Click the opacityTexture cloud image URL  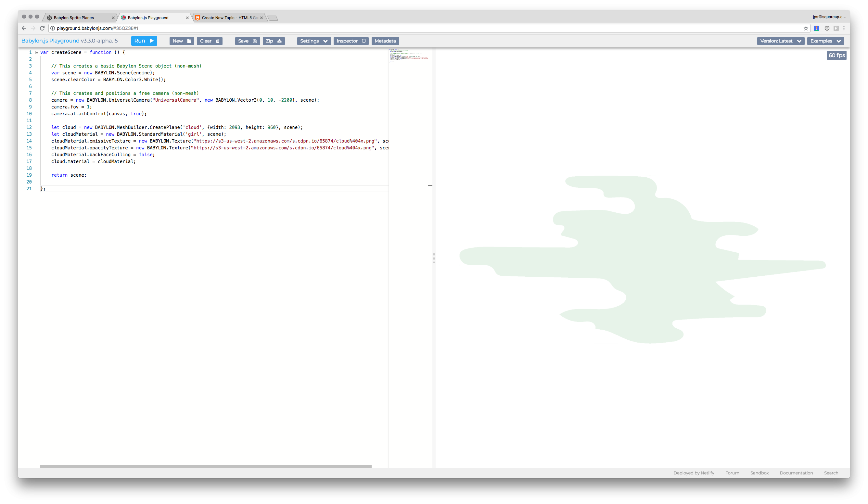point(282,148)
